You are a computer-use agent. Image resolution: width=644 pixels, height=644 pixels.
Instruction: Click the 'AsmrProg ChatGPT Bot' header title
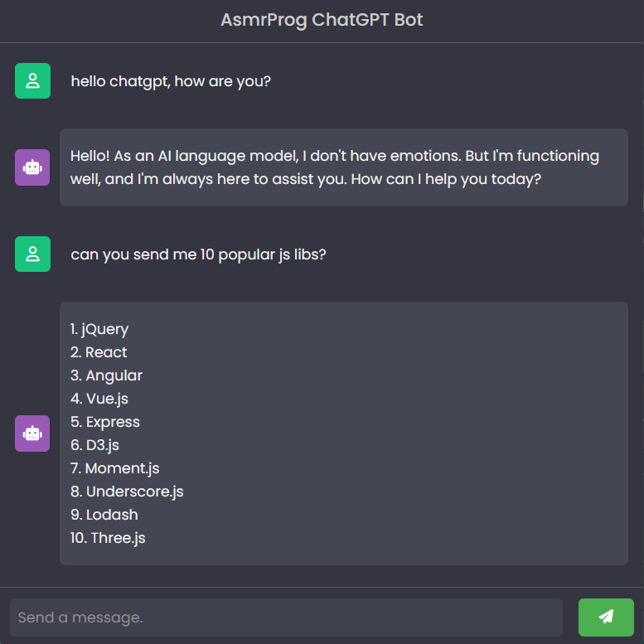coord(322,20)
